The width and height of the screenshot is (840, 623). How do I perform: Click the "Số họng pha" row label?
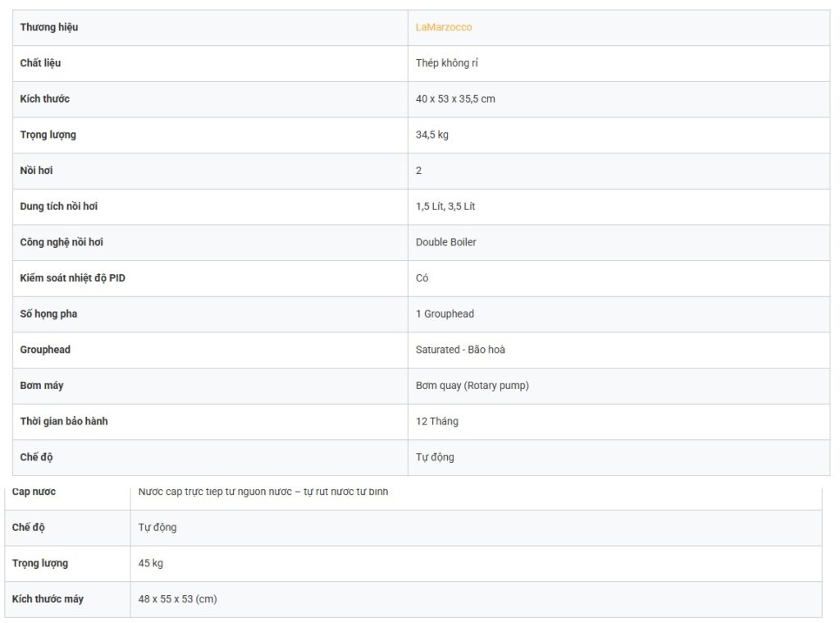(x=49, y=314)
